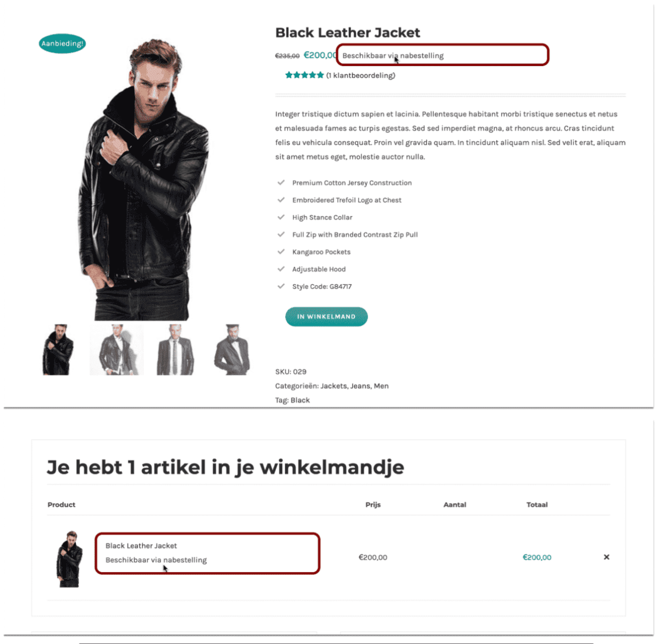Select second thumbnail with white background
Viewport: 661px width, 644px height.
pos(117,350)
